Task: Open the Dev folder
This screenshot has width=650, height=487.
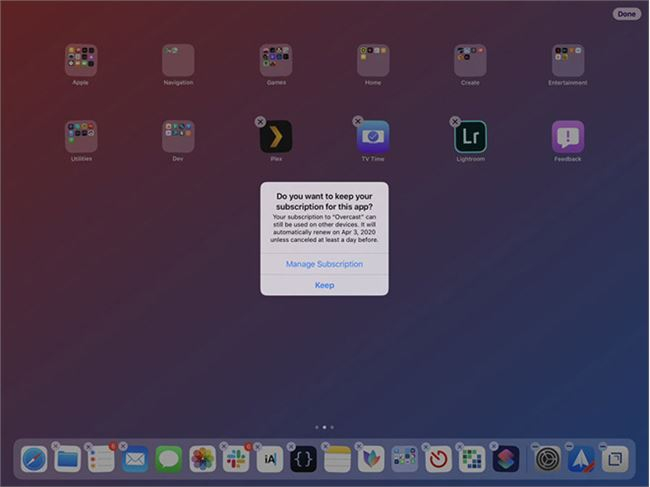Action: click(x=178, y=136)
